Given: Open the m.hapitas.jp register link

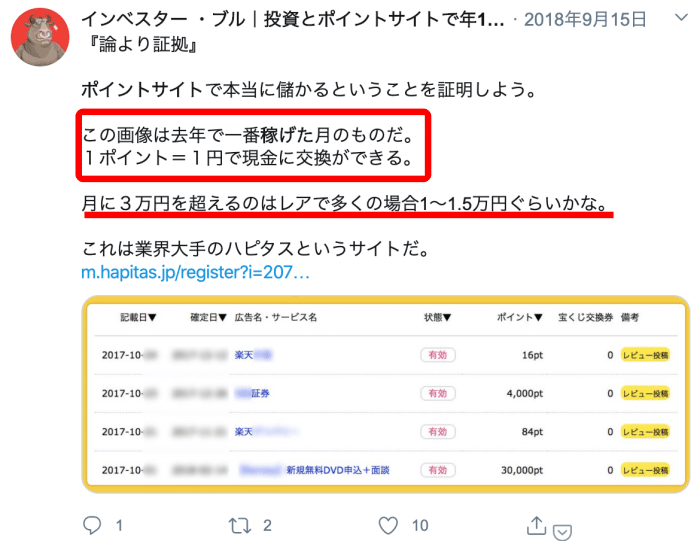Looking at the screenshot, I should 195,272.
